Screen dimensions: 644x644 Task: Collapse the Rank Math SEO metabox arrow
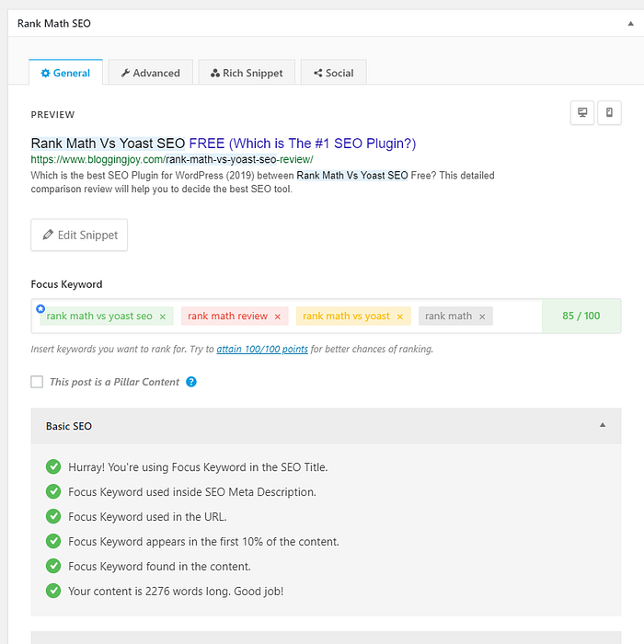(x=630, y=23)
